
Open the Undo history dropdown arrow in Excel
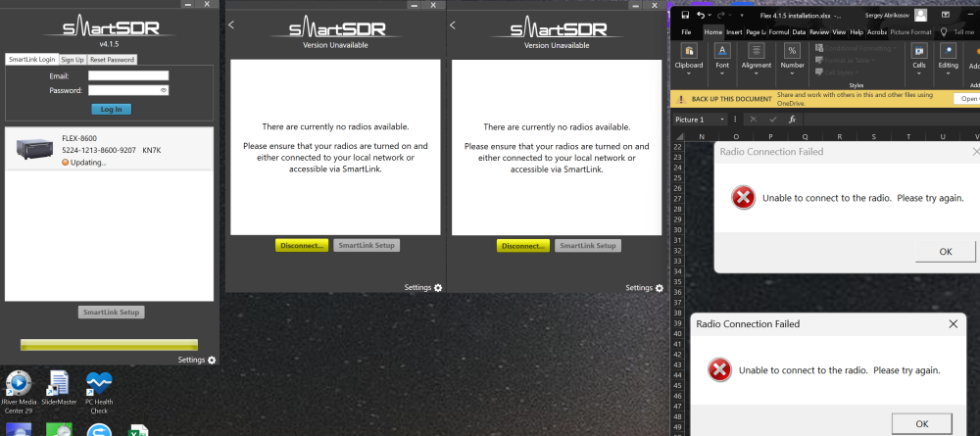tap(710, 15)
